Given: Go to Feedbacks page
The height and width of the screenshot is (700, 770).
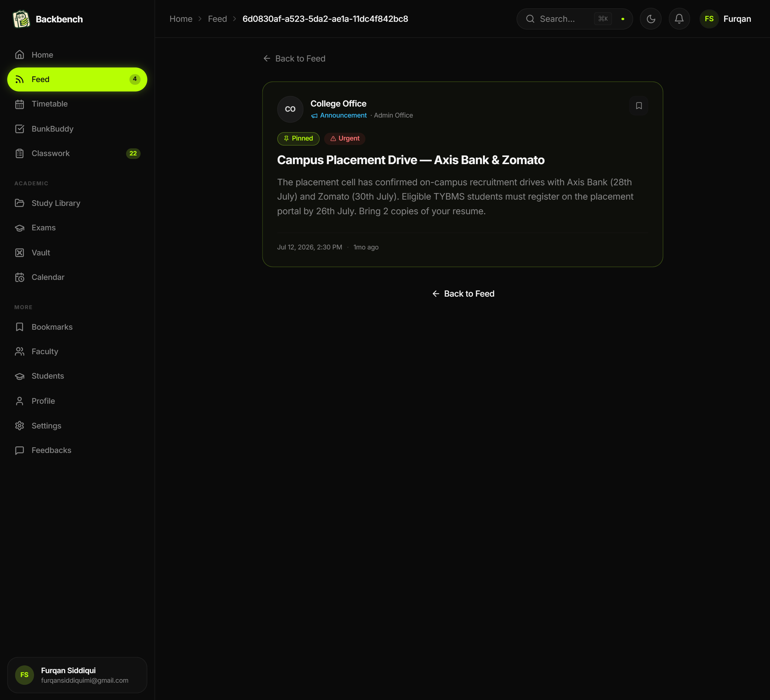Looking at the screenshot, I should (77, 450).
